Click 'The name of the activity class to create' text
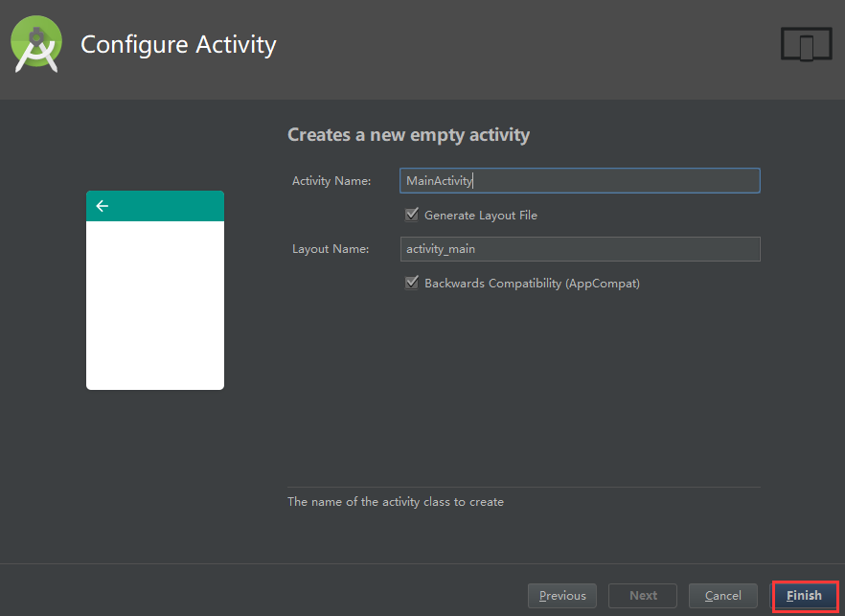 coord(396,502)
